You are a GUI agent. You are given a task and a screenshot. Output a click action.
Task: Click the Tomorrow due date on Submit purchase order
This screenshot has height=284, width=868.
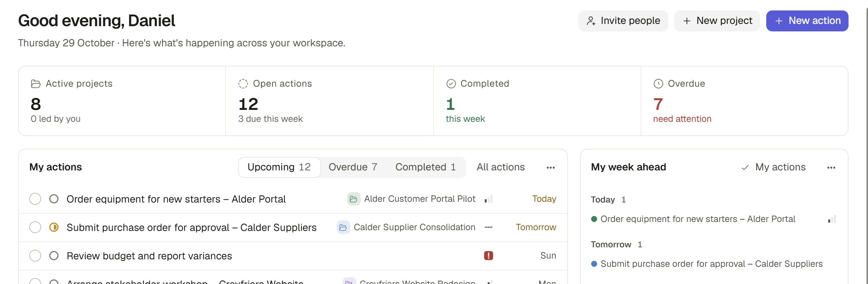(536, 227)
